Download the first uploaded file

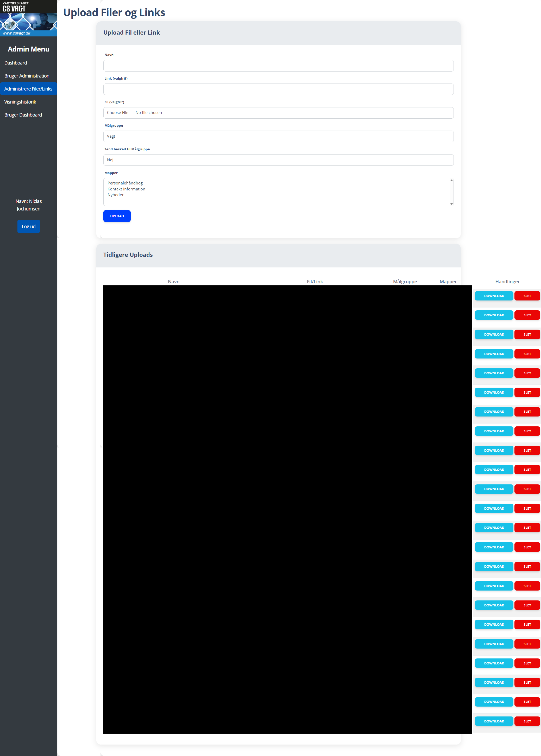coord(494,296)
